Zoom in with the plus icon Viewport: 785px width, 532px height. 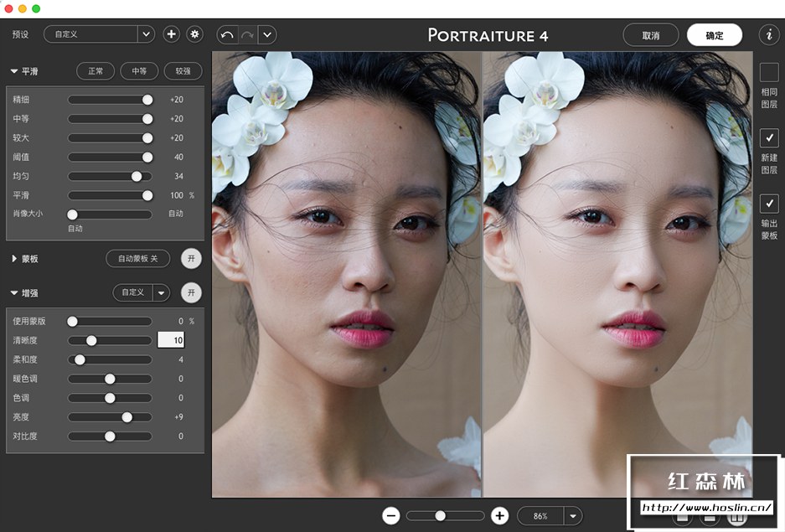point(499,515)
